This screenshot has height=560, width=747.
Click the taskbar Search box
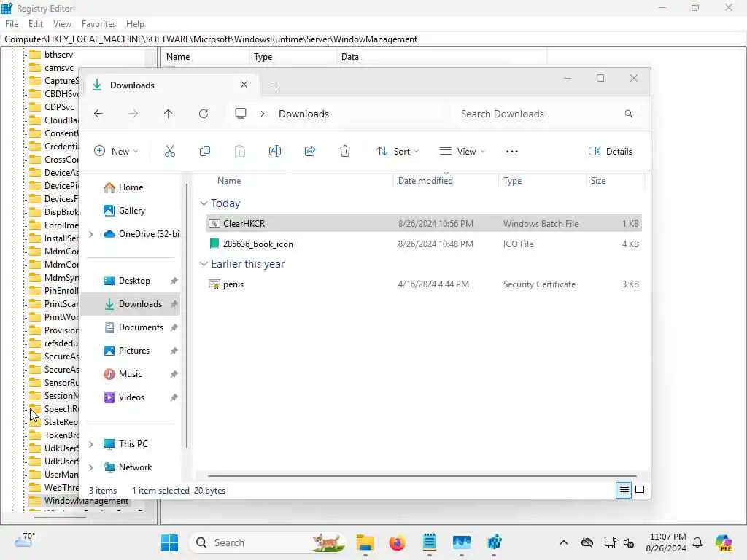coord(268,542)
